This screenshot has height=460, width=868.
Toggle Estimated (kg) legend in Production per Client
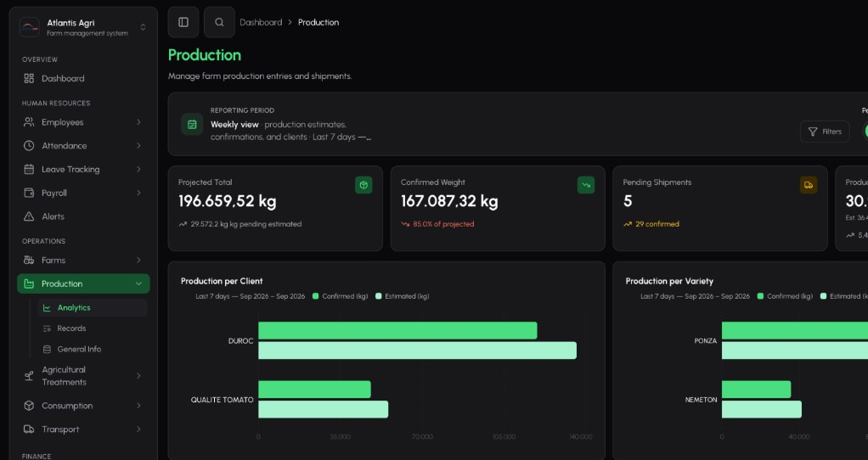tap(403, 296)
